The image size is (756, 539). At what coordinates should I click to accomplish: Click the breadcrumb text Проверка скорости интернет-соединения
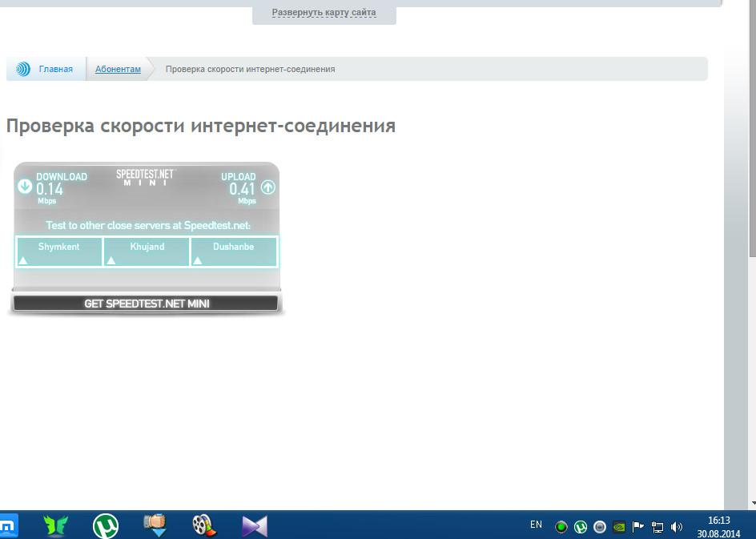pos(250,69)
